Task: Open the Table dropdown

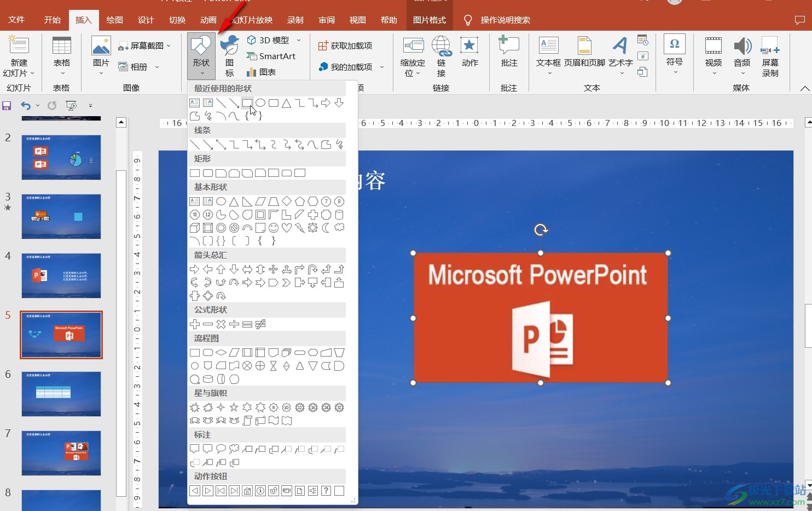Action: point(61,56)
